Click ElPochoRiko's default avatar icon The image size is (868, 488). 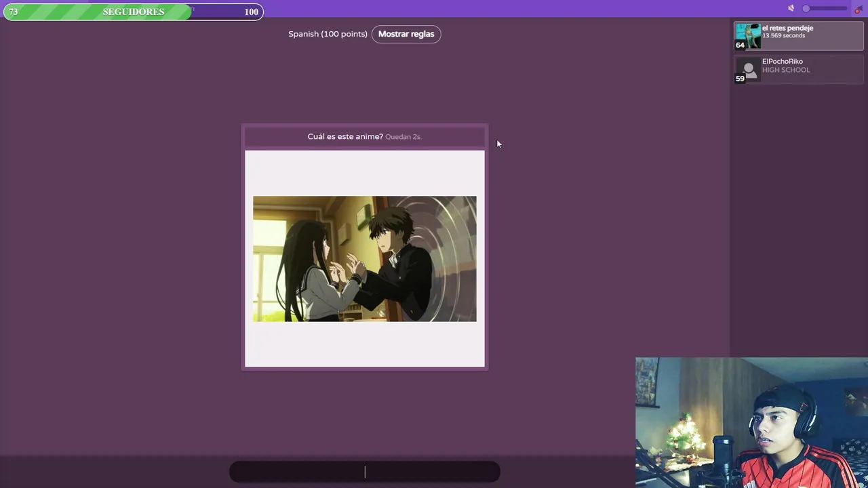[749, 69]
